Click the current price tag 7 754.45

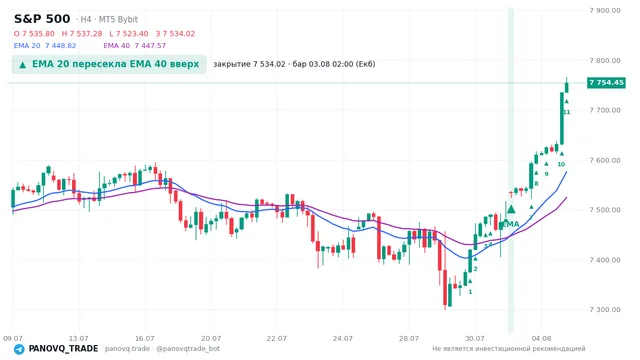tap(606, 83)
